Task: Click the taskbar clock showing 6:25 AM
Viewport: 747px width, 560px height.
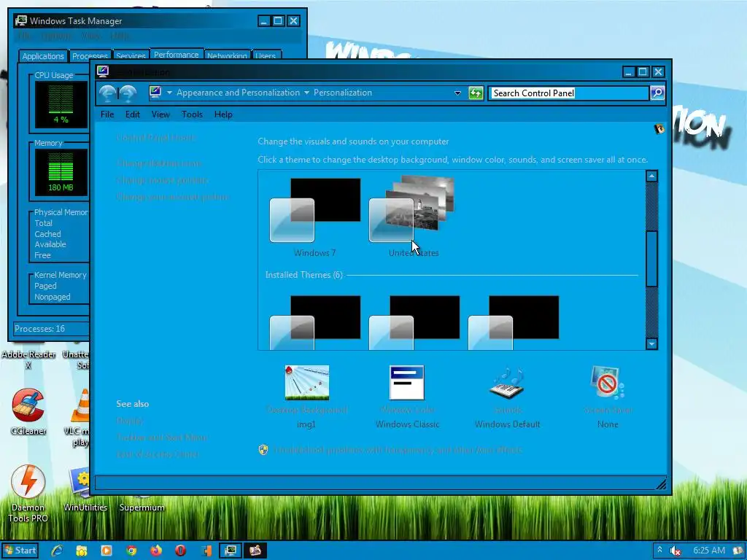Action: coord(709,551)
